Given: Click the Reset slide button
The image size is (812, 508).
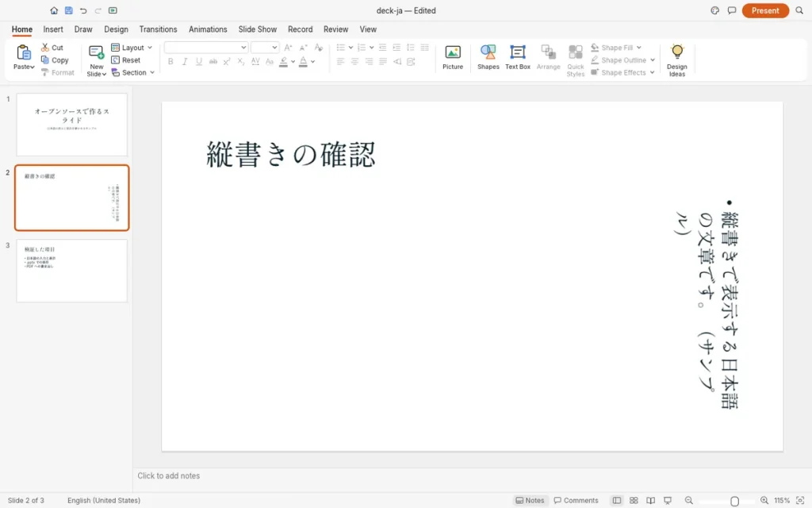Looking at the screenshot, I should point(126,60).
